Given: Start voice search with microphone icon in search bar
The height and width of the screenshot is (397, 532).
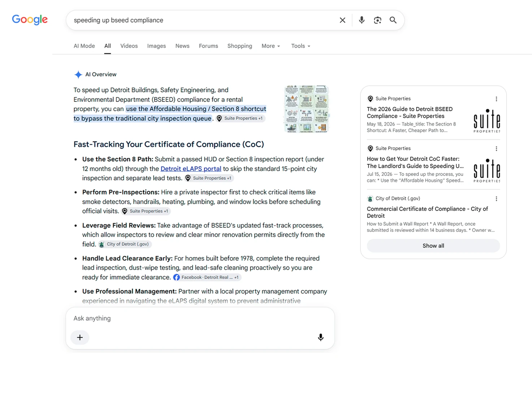Looking at the screenshot, I should (x=362, y=20).
